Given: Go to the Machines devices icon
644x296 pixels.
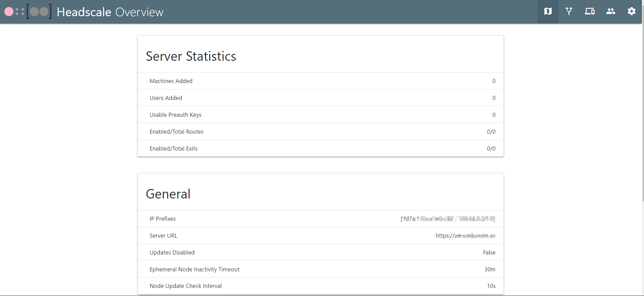Looking at the screenshot, I should [x=590, y=11].
